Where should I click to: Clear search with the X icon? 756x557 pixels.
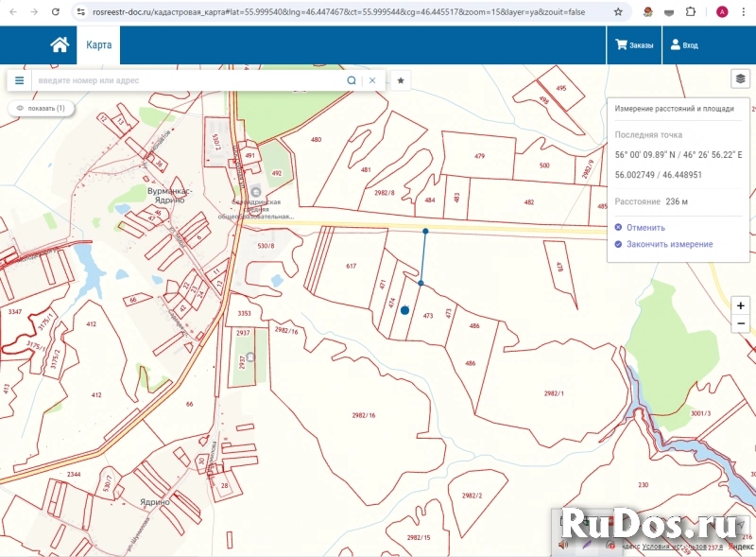tap(372, 80)
